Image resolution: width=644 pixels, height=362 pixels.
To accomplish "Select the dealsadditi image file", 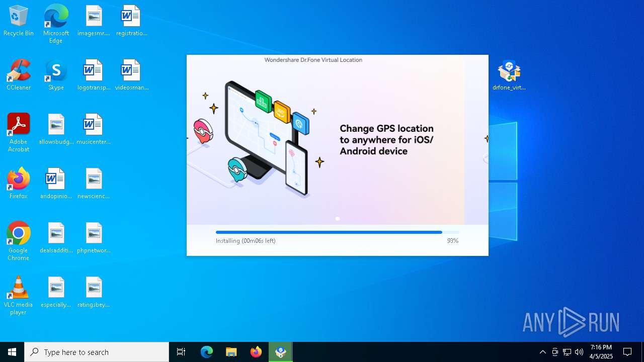I will pyautogui.click(x=56, y=238).
